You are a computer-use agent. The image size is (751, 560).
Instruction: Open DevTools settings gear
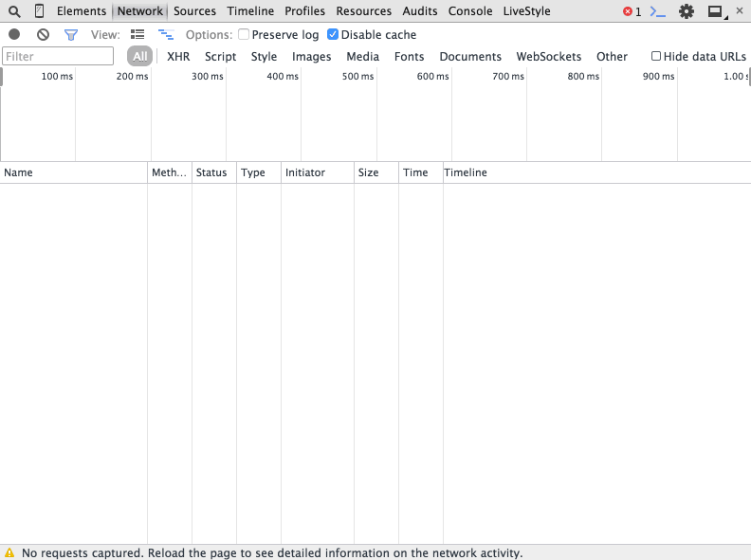point(687,11)
